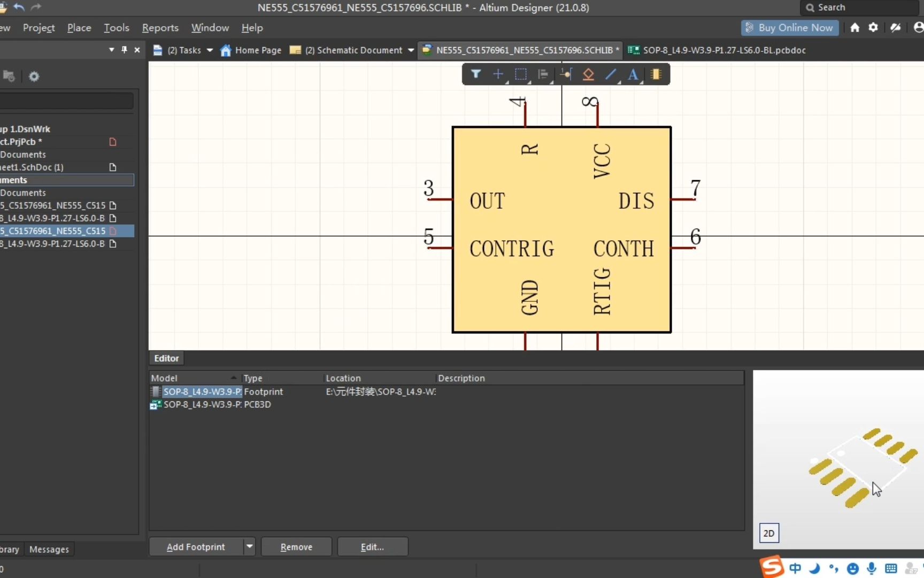The height and width of the screenshot is (578, 924).
Task: Activate the dashed rectangle selection tool
Action: point(520,74)
